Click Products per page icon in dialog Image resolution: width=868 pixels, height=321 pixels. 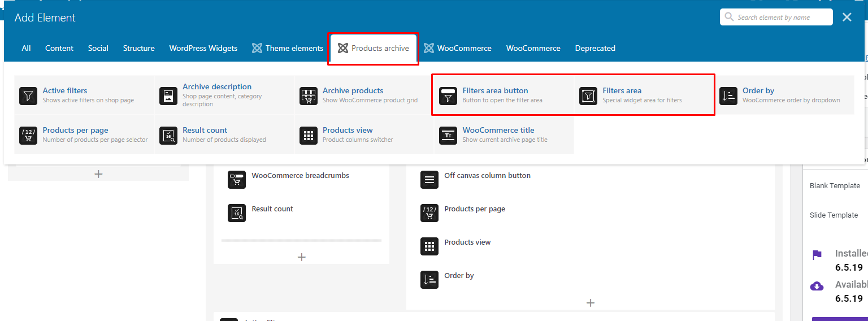point(28,135)
